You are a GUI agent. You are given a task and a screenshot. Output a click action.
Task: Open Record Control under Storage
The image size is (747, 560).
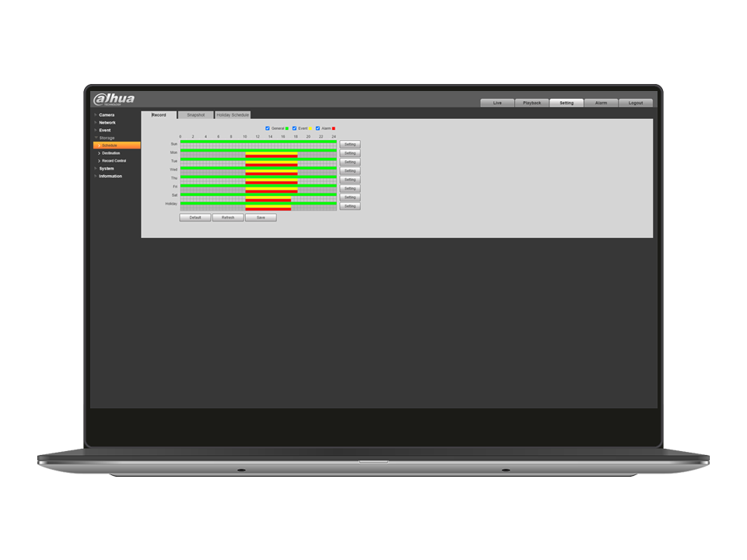click(x=114, y=161)
